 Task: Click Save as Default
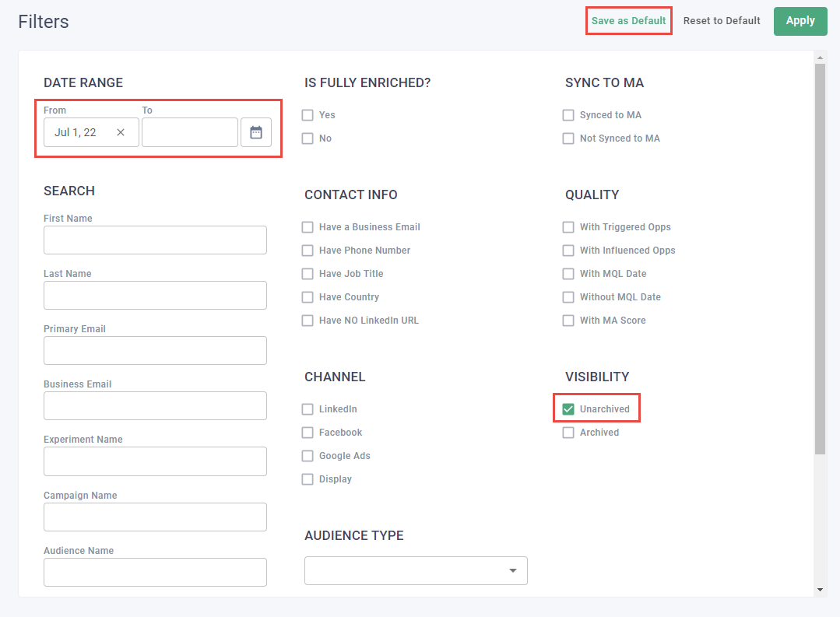(x=628, y=21)
